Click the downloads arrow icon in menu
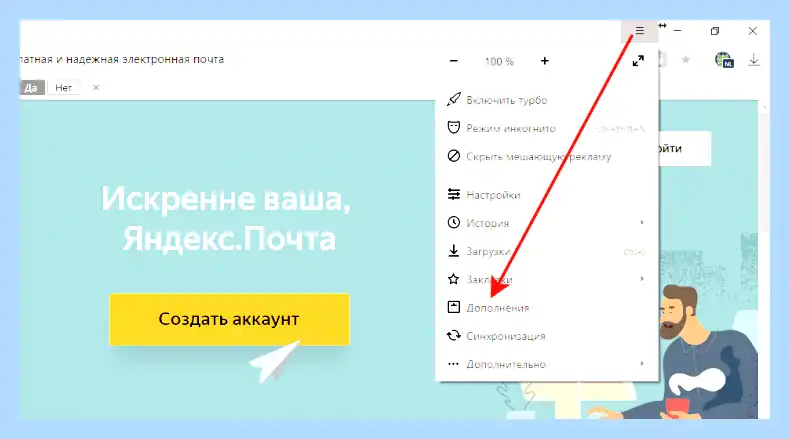 point(453,250)
